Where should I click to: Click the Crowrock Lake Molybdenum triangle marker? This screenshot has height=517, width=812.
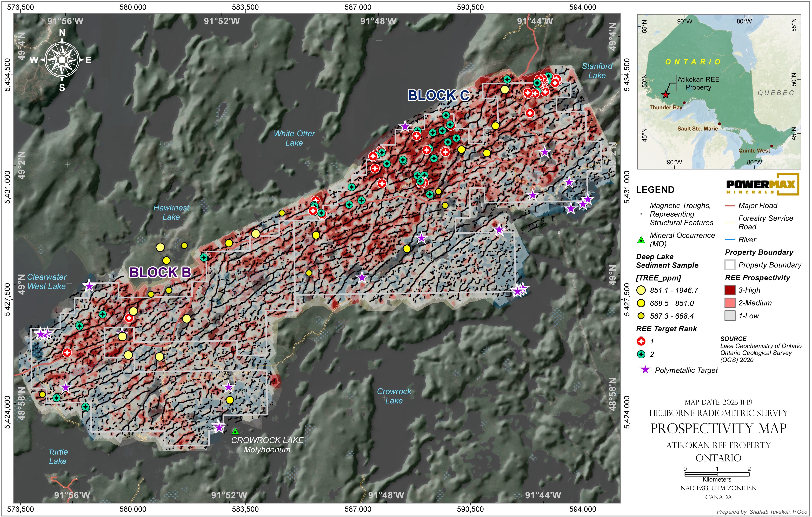(x=235, y=431)
